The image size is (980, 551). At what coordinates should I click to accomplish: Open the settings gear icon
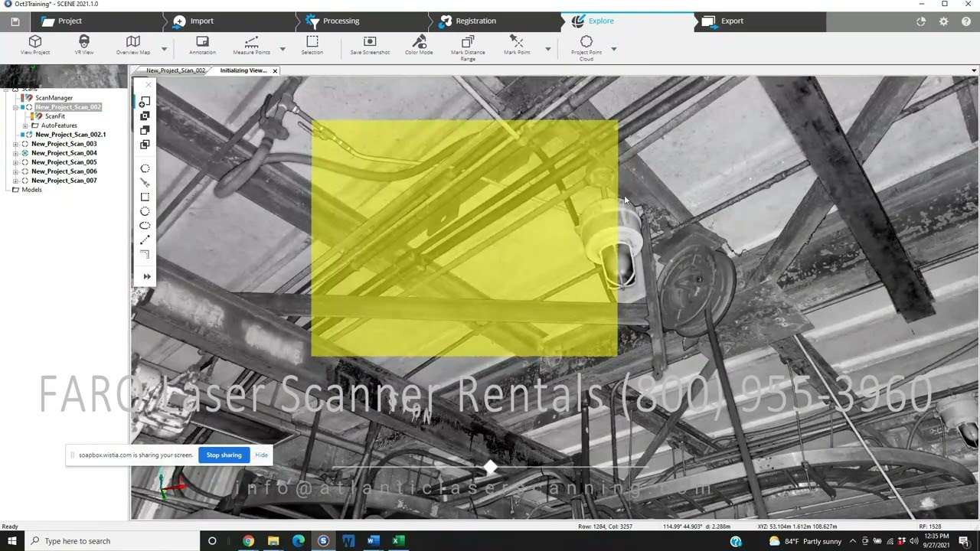click(943, 21)
